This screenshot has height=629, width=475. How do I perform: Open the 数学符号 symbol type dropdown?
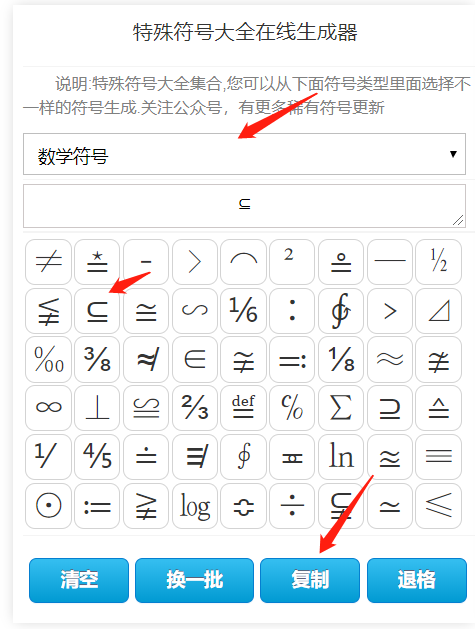244,154
